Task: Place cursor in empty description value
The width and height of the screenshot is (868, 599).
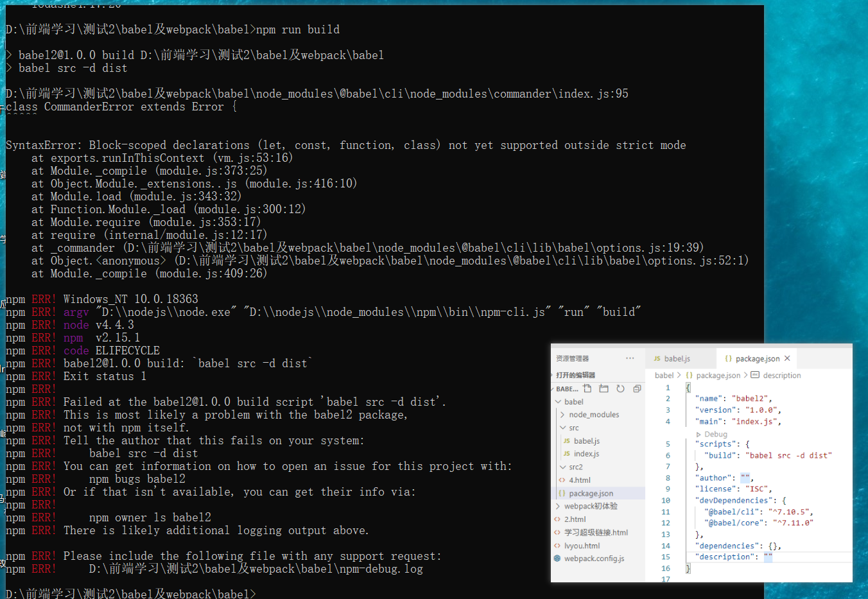Action: tap(768, 557)
